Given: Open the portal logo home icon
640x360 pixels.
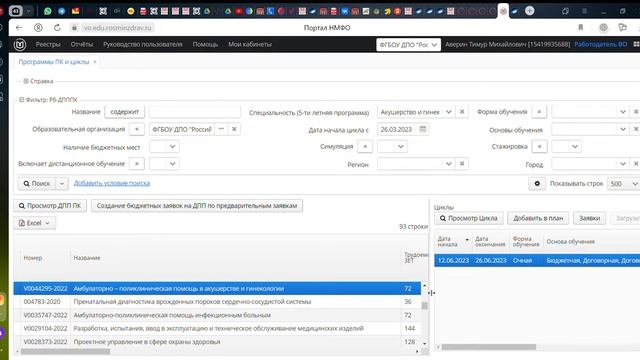Looking at the screenshot, I should (x=20, y=44).
